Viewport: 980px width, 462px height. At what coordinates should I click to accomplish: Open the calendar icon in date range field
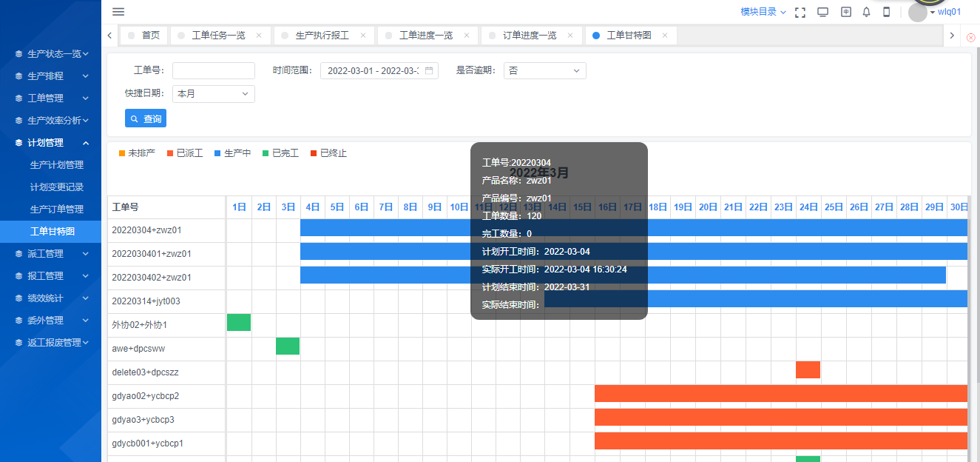pos(429,71)
